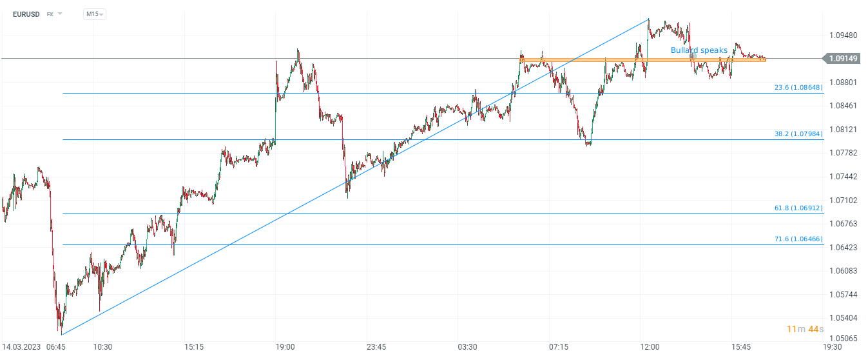Select the 61.8 (1.06912) Fibonacci level label
The height and width of the screenshot is (358, 868).
coord(798,208)
